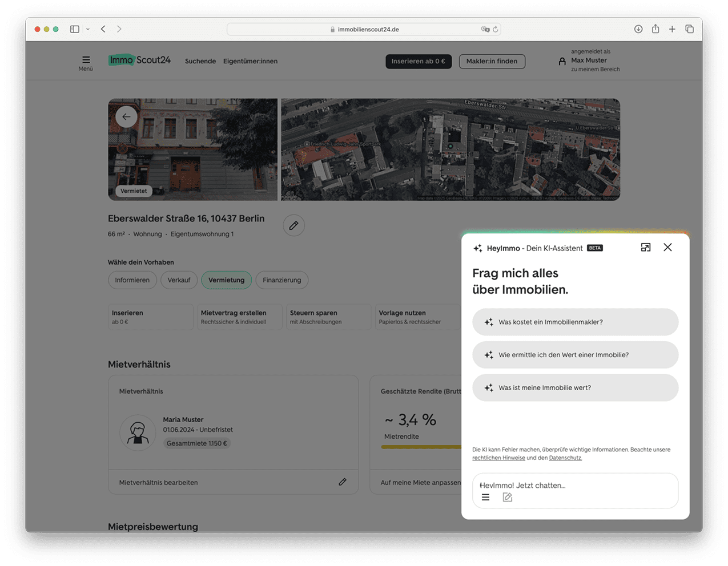Start a new chat with compose icon
This screenshot has width=728, height=566.
point(507,498)
